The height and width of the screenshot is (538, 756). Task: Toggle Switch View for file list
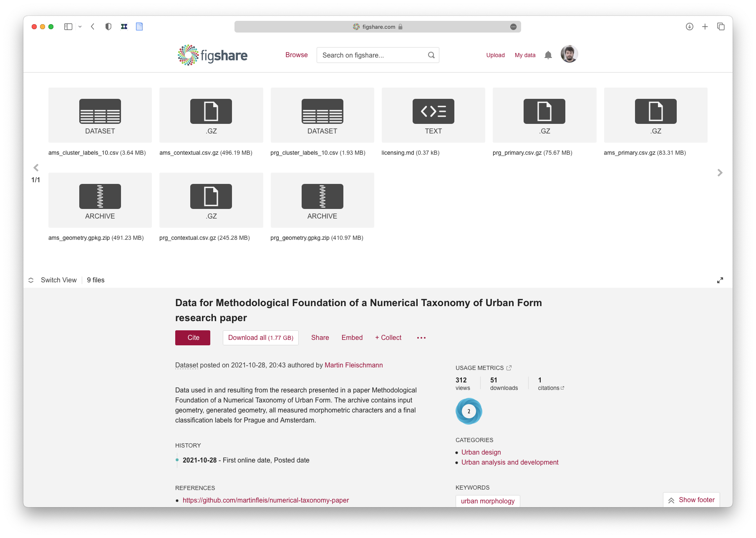tap(53, 280)
